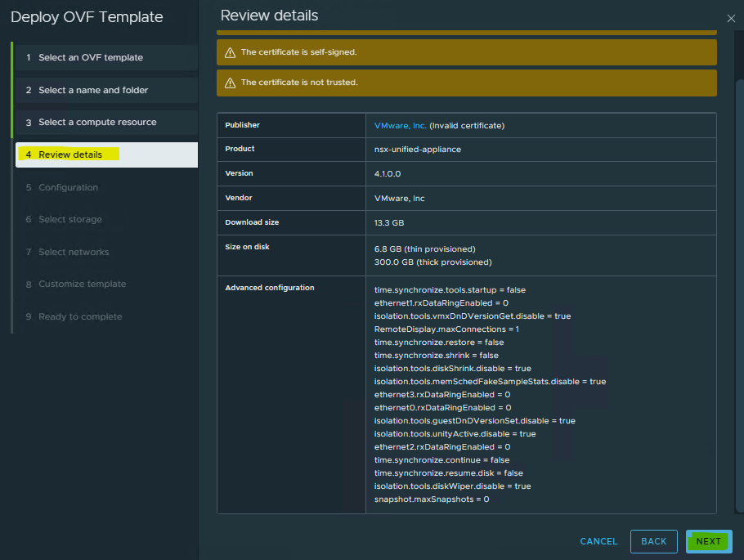Click 'time.synchronize.tools.startup = false' line
This screenshot has width=744, height=560.
pyautogui.click(x=450, y=290)
